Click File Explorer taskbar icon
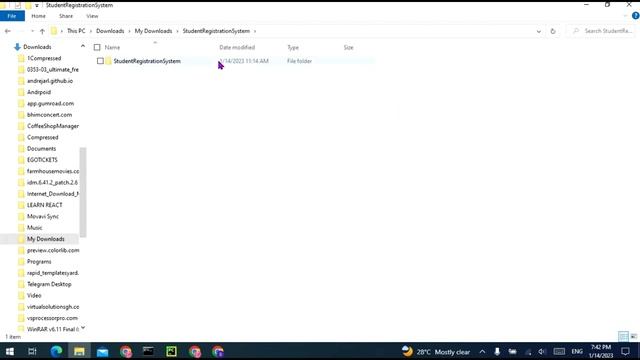The height and width of the screenshot is (360, 640). [79, 351]
